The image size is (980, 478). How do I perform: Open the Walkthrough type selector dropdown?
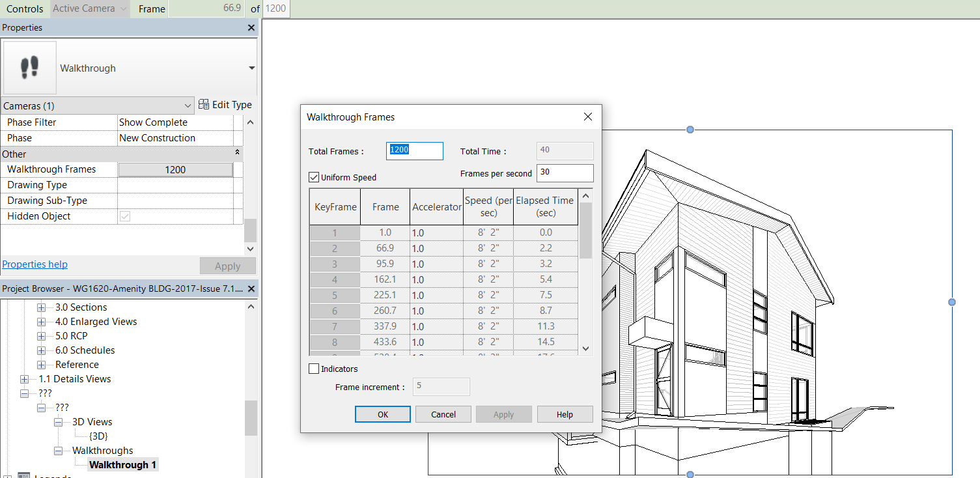(251, 68)
